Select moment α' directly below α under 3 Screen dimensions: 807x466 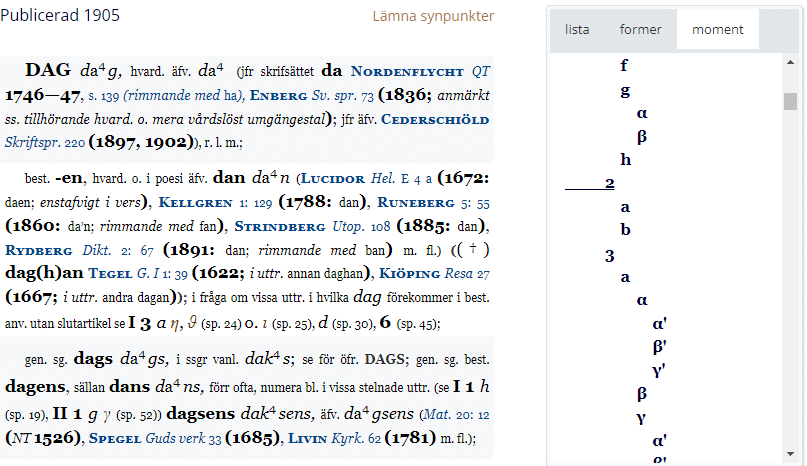coord(659,323)
